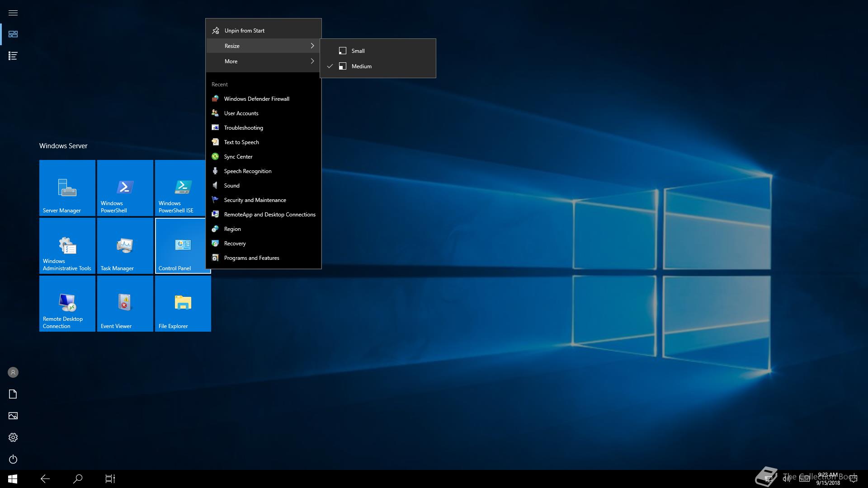Open RemoteApp and Desktop Connections

pos(264,215)
